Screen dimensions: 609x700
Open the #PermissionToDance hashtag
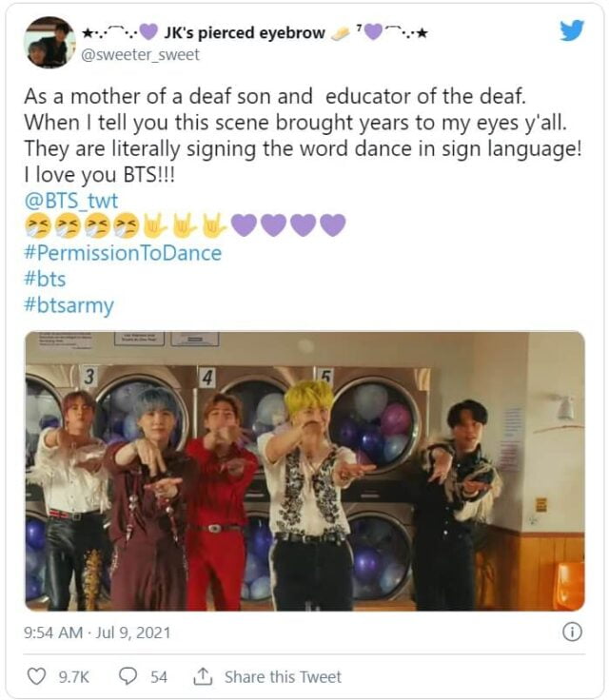tap(123, 253)
